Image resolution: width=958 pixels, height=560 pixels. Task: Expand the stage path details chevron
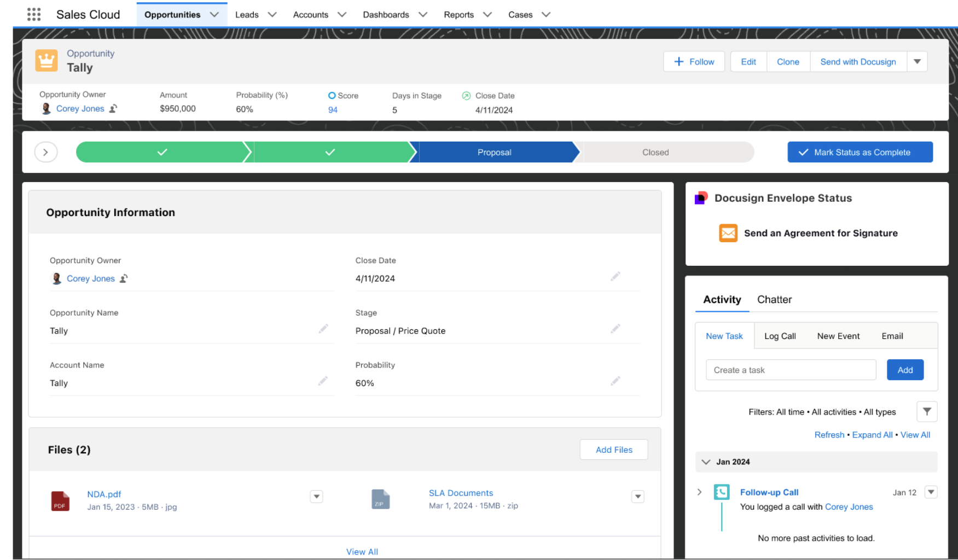[46, 152]
